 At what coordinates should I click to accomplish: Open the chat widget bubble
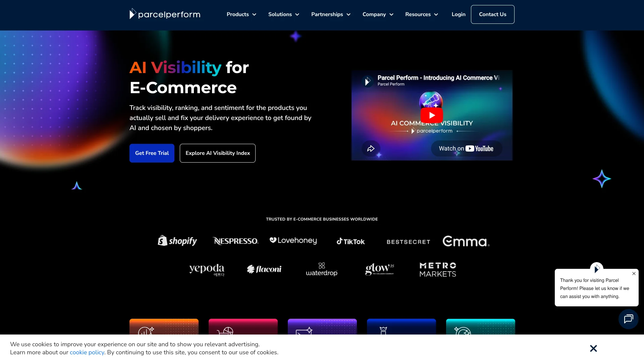click(x=629, y=319)
